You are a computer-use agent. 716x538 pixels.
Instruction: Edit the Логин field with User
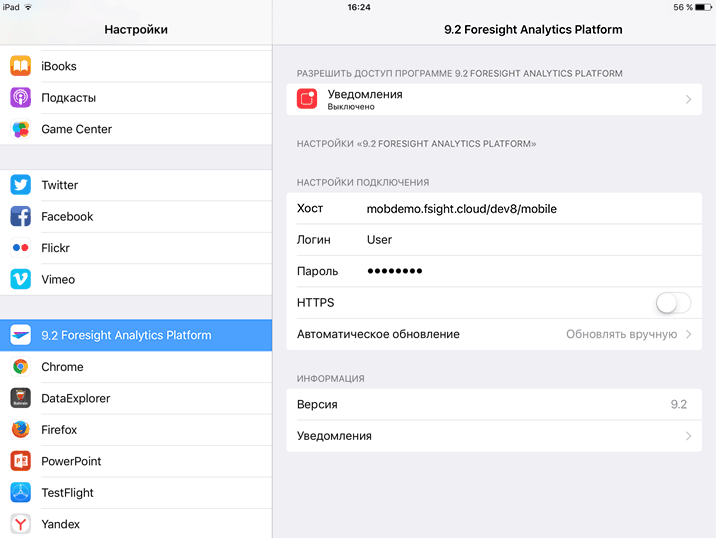[379, 240]
